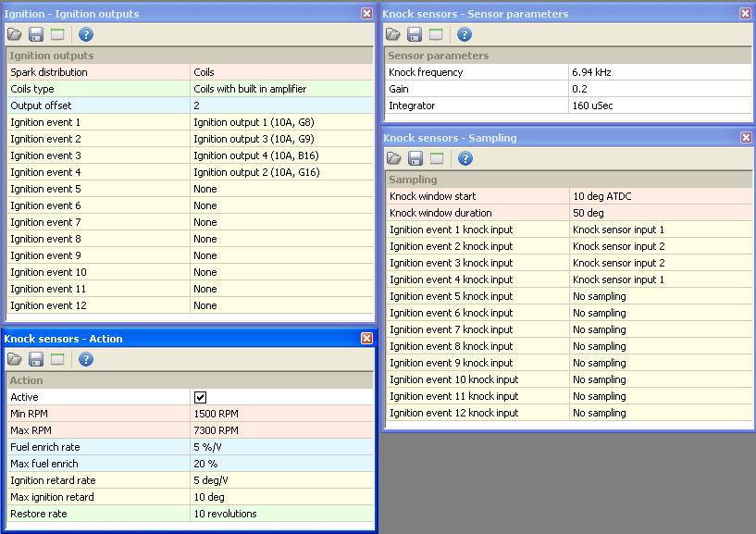Open help in the Knock sensors Sampling panel

tap(465, 159)
